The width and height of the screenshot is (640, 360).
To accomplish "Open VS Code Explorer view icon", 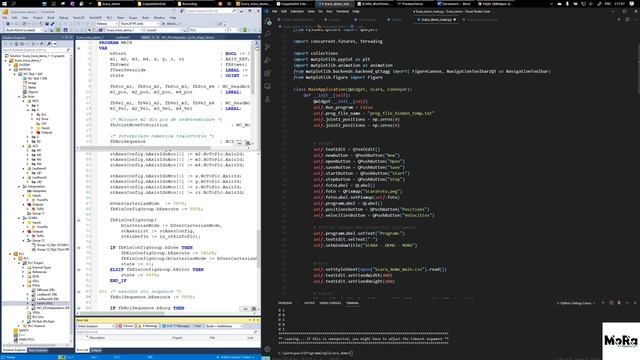I will click(x=268, y=22).
